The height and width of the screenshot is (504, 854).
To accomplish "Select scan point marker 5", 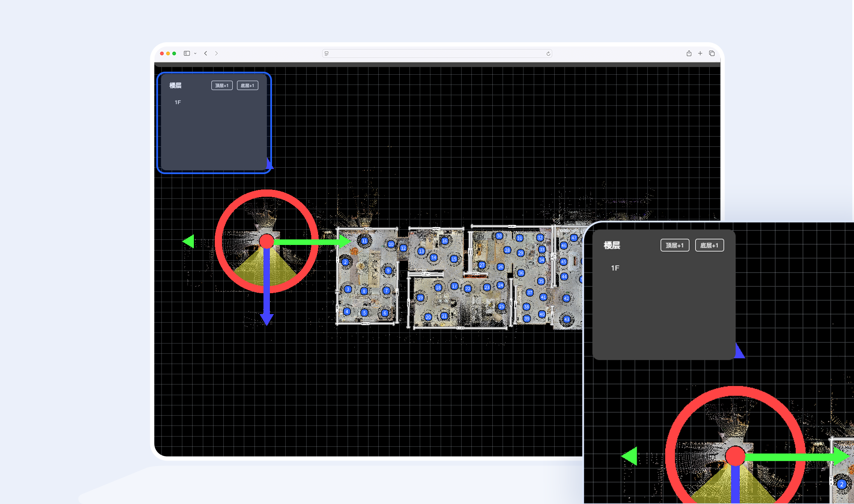I will pos(364,313).
